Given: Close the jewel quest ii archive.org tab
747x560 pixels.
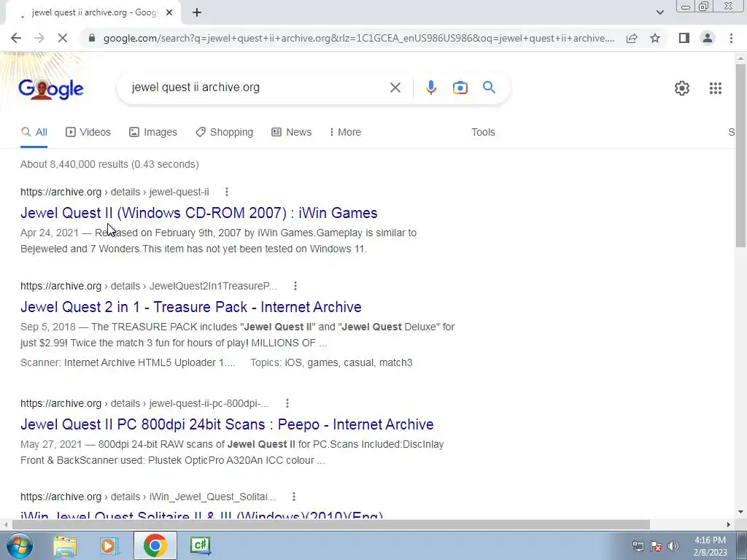Looking at the screenshot, I should tap(169, 13).
